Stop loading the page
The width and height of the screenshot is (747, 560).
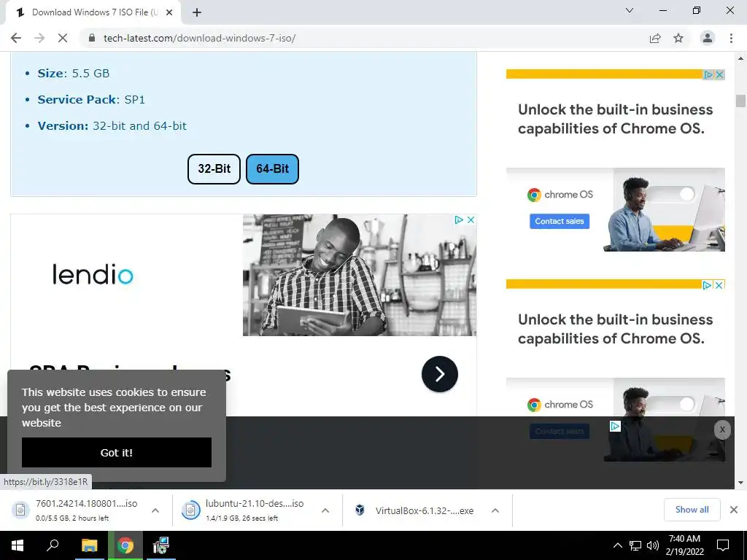[63, 38]
